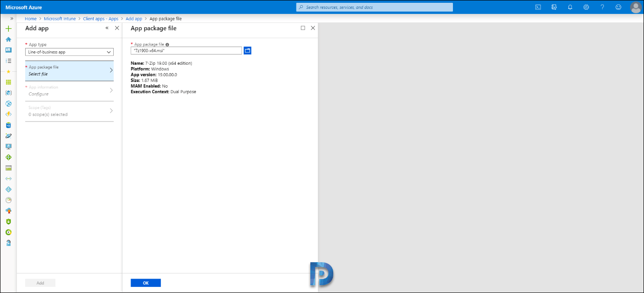The height and width of the screenshot is (293, 644).
Task: Open Security Center green shield icon
Action: click(x=8, y=221)
